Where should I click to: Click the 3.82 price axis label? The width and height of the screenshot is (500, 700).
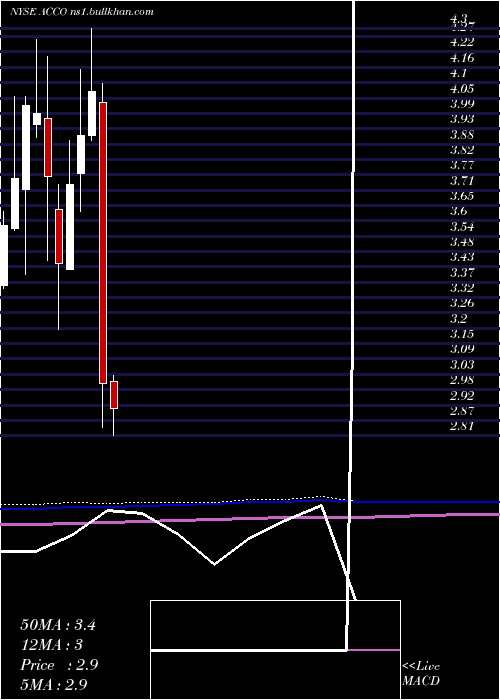tap(462, 150)
